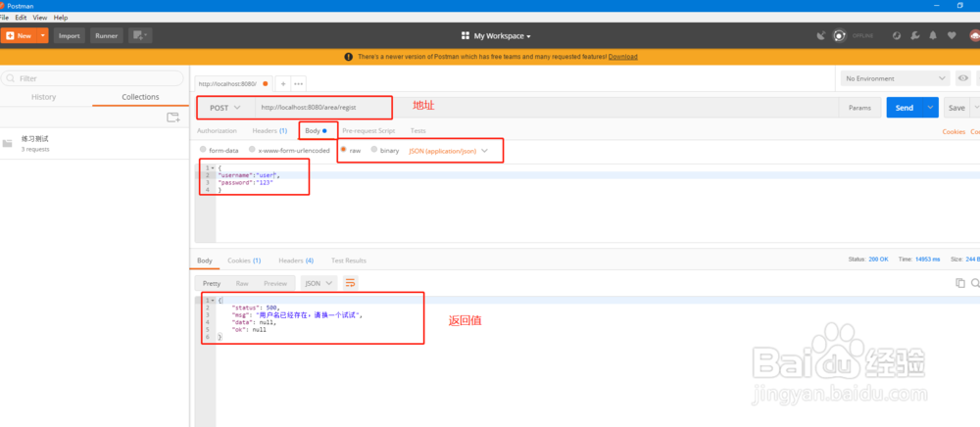Click the "password":"123" line in the body editor
The height and width of the screenshot is (427, 980).
coord(246,182)
